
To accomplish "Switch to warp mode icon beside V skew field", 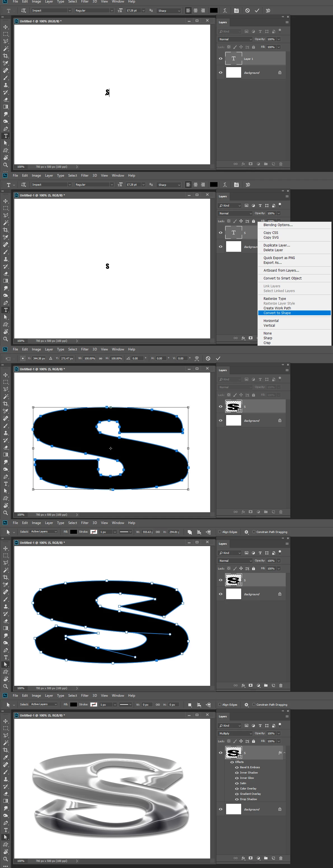I will (197, 358).
